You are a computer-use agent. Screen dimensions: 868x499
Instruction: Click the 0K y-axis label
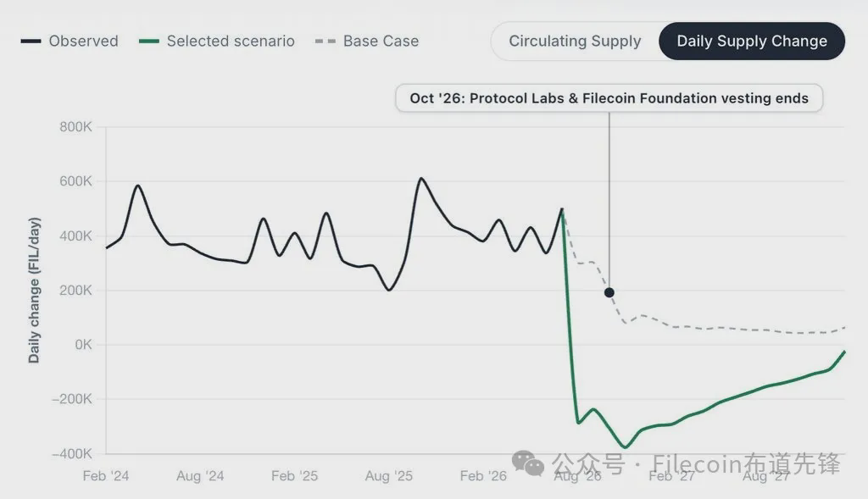pyautogui.click(x=83, y=345)
